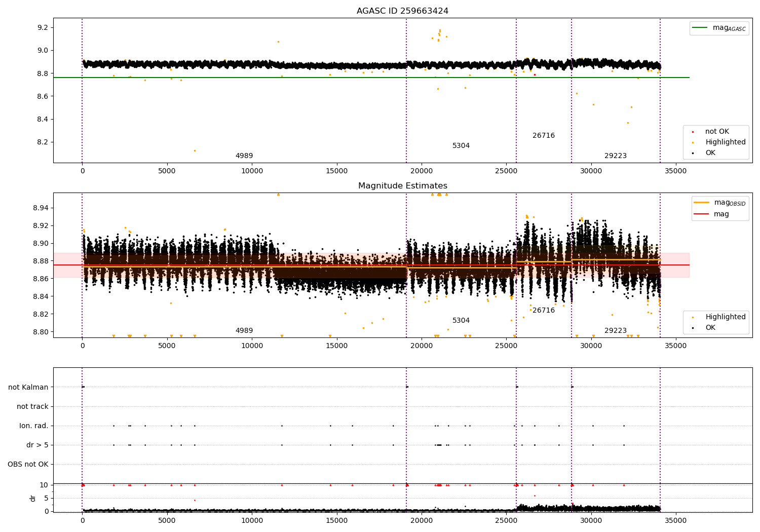Click the '25000' x tick under the dr plot
This screenshot has width=760, height=532.
click(x=506, y=521)
